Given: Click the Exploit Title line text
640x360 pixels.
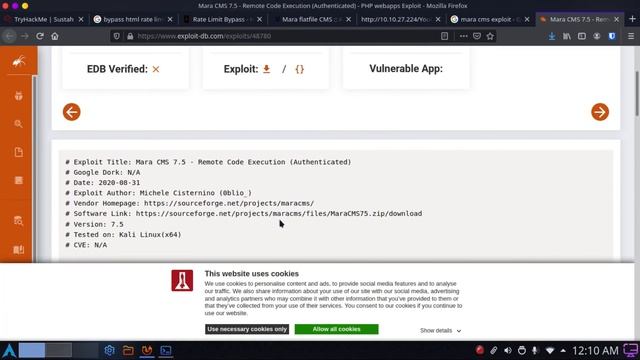Looking at the screenshot, I should tap(208, 162).
